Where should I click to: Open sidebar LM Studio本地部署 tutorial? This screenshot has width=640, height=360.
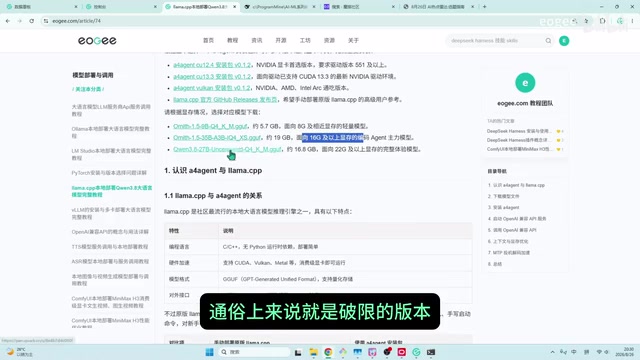coord(111,154)
